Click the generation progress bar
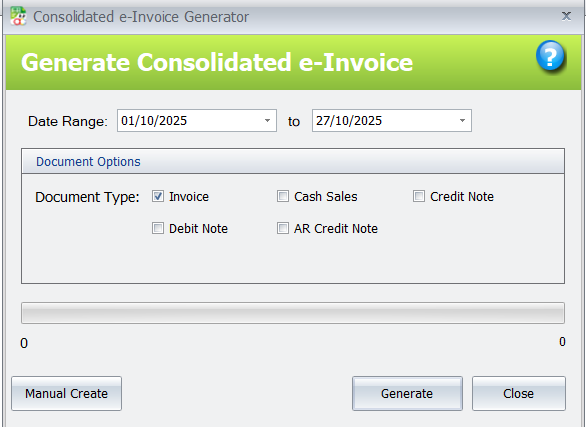The height and width of the screenshot is (427, 586). [293, 313]
